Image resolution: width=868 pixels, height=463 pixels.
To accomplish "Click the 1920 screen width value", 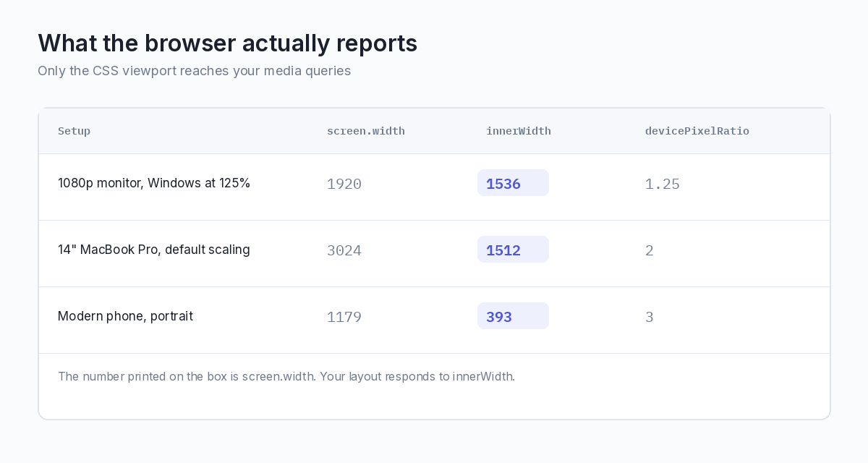I will point(344,184).
